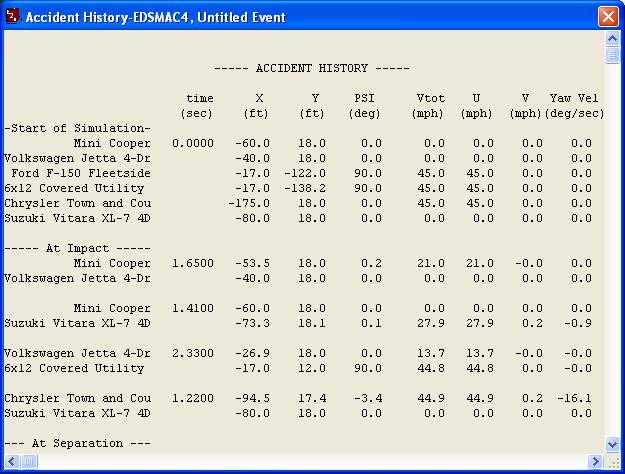Screen dimensions: 625x474
Task: Select the At Separation section header
Action: [78, 443]
